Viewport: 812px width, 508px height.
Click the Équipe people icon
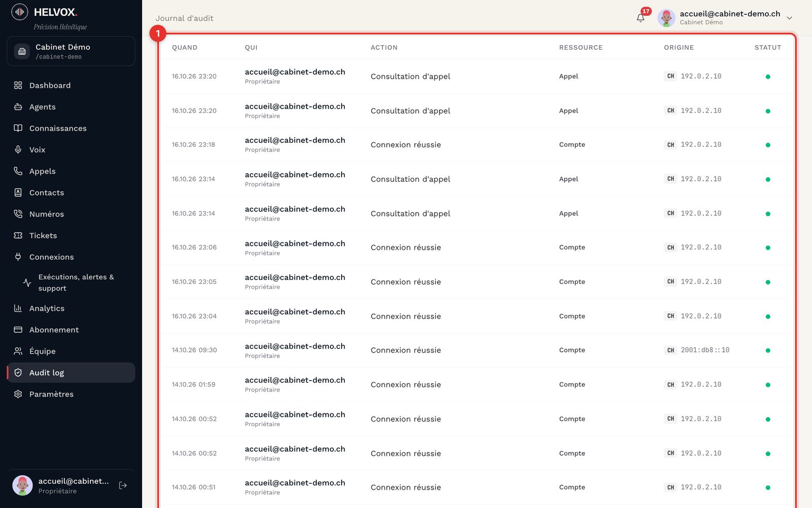[x=18, y=351]
